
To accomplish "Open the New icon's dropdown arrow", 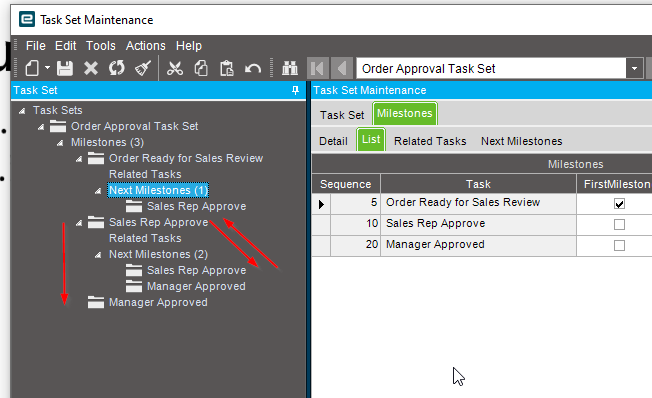I will (x=47, y=68).
